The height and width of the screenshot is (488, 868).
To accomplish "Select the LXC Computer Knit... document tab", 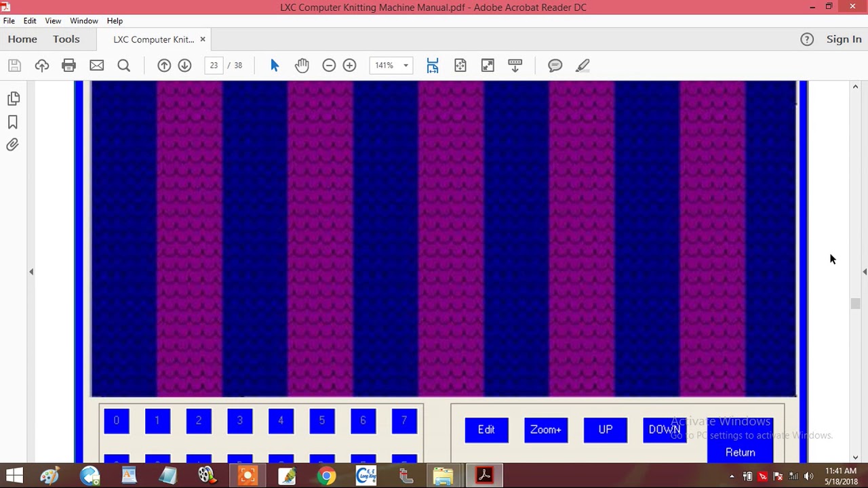I will click(154, 39).
